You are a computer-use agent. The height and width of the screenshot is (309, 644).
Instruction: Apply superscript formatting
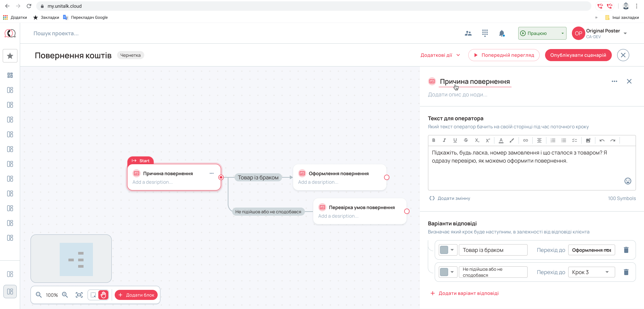(488, 140)
